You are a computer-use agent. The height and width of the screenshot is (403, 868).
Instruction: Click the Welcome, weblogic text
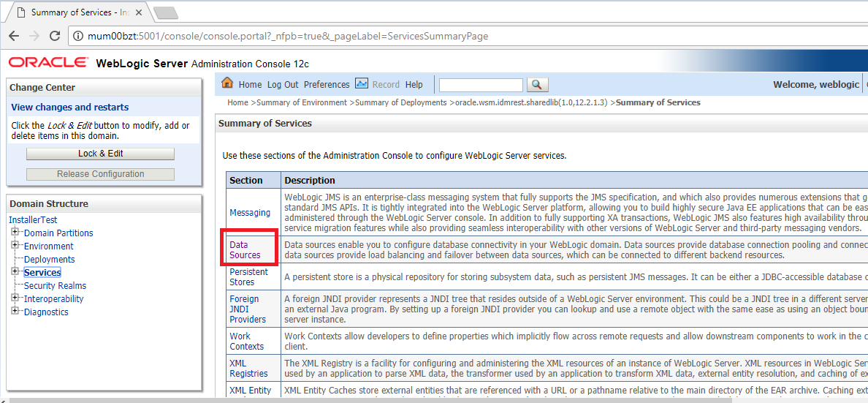point(815,85)
